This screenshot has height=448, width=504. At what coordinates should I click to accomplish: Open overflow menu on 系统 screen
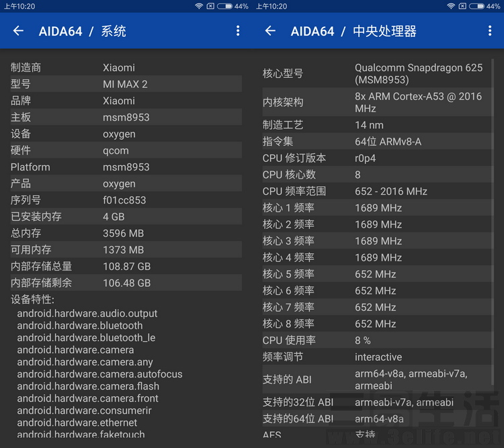tap(238, 31)
